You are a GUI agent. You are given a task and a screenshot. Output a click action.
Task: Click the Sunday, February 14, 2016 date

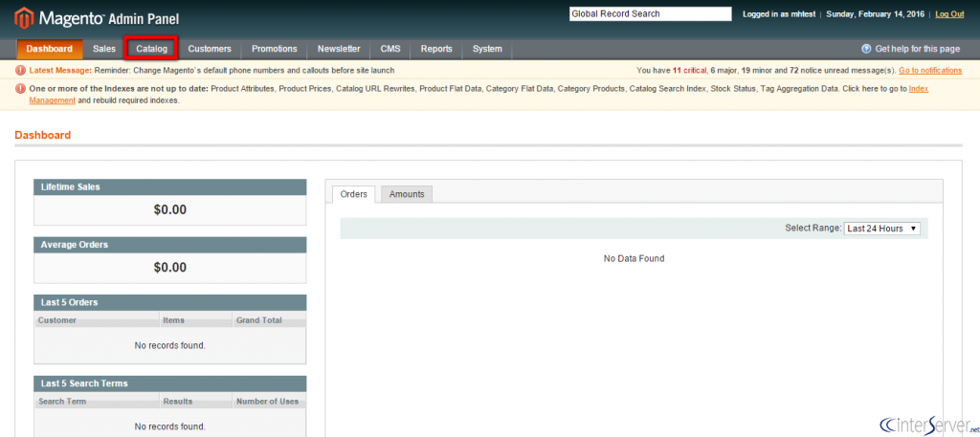[877, 14]
